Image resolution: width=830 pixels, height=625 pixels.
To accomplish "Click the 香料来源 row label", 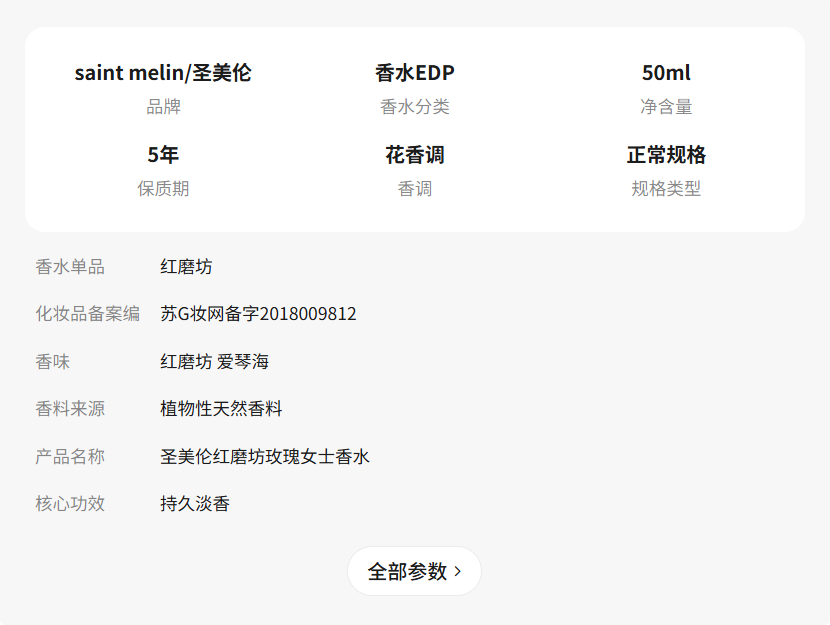I will pos(70,409).
